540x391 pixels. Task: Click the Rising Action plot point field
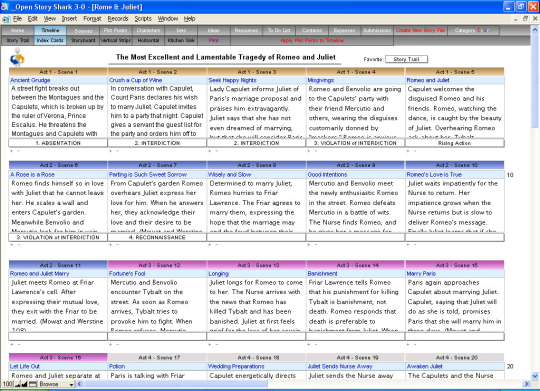coord(455,143)
